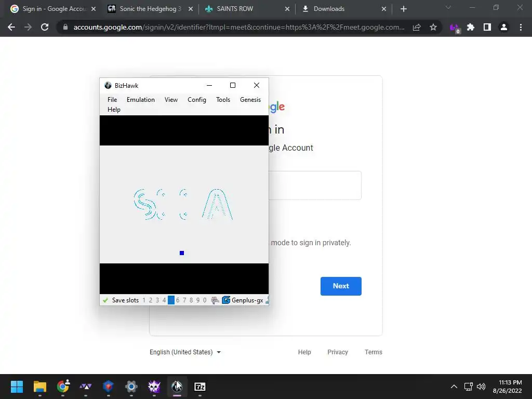
Task: Select save slot 7
Action: pos(184,300)
